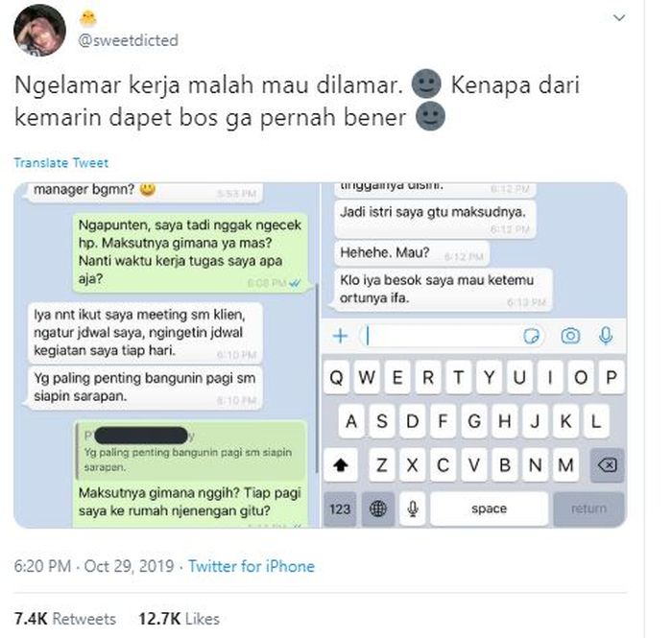Switch keyboard to 123 numbers layout
This screenshot has height=638, width=672.
coord(340,508)
